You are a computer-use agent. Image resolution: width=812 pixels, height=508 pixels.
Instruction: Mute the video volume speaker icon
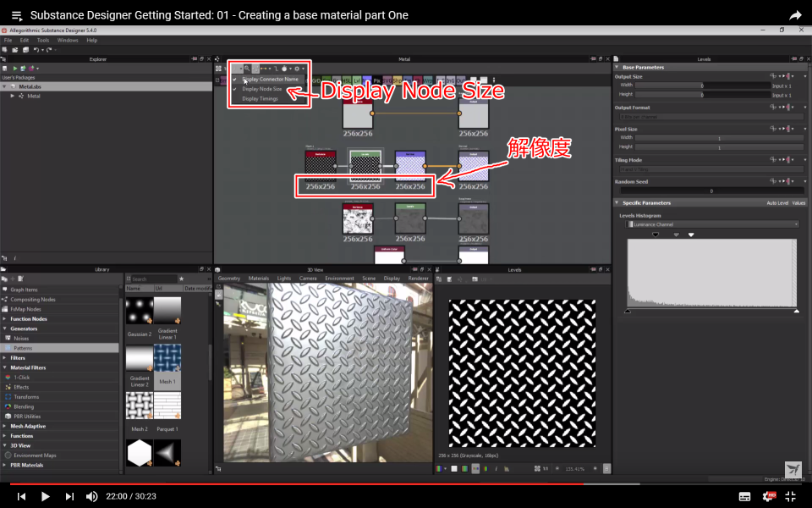tap(91, 496)
